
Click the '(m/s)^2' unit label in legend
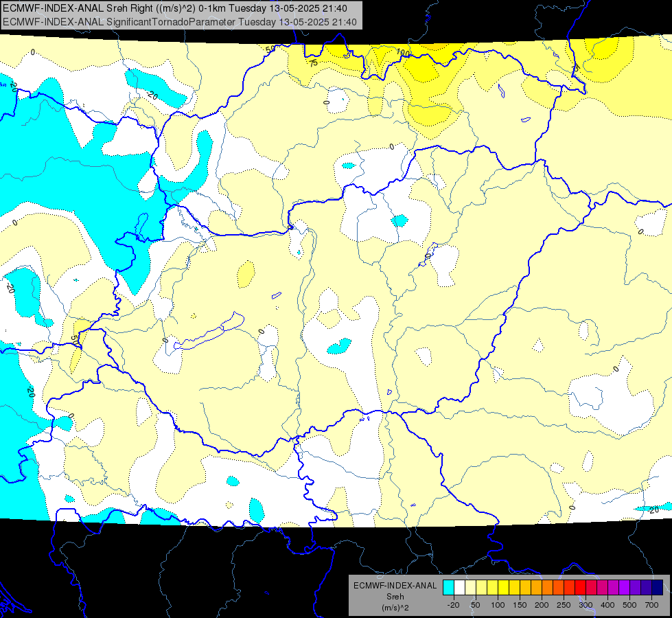395,608
